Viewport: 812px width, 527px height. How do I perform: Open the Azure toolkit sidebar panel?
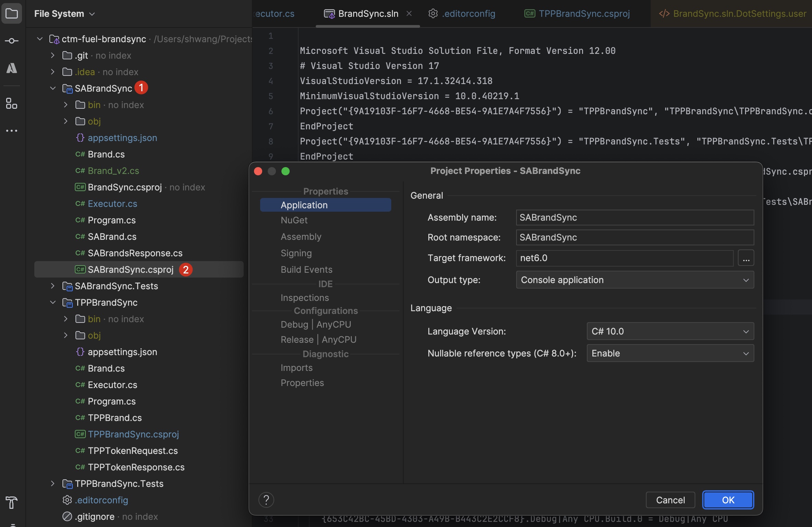(12, 68)
